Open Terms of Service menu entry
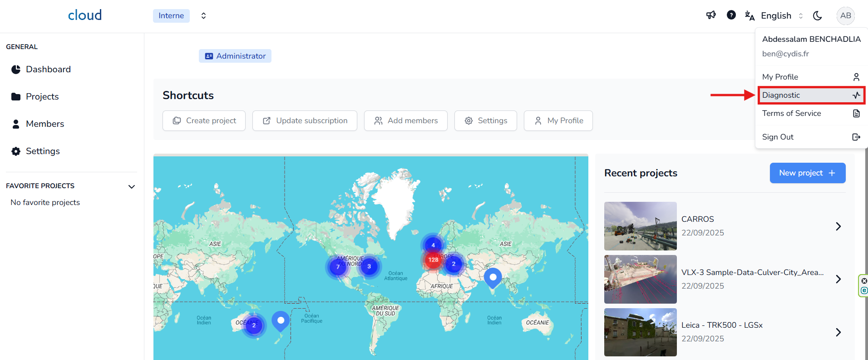The image size is (868, 360). (811, 113)
